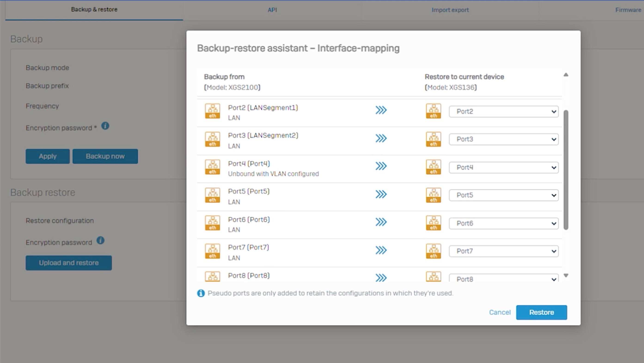Image resolution: width=644 pixels, height=363 pixels.
Task: Click the mapping list scrollbar thumb
Action: pyautogui.click(x=566, y=170)
